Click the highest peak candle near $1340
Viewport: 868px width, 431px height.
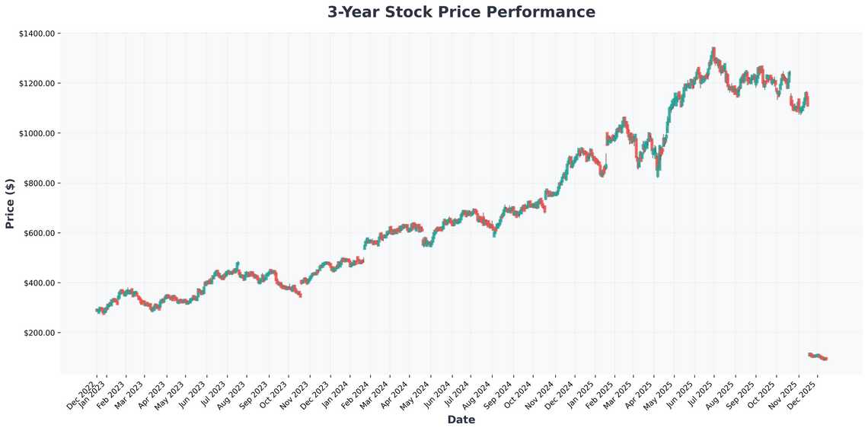point(713,50)
